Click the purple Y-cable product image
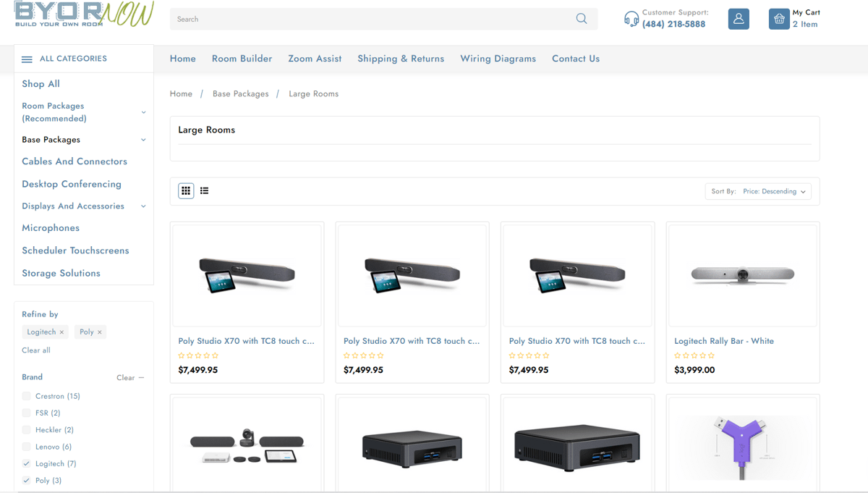 click(x=743, y=444)
